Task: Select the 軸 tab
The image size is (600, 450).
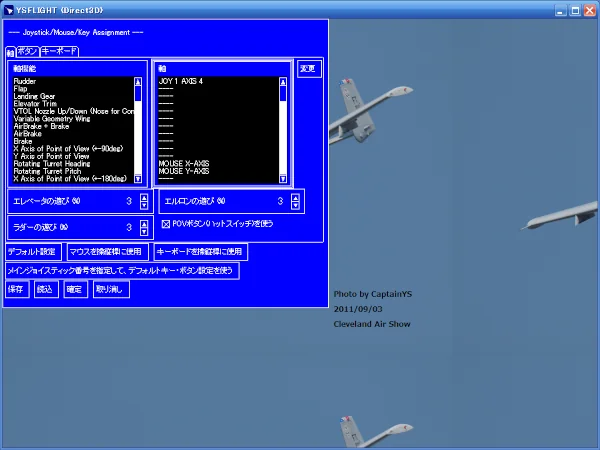Action: coord(10,52)
